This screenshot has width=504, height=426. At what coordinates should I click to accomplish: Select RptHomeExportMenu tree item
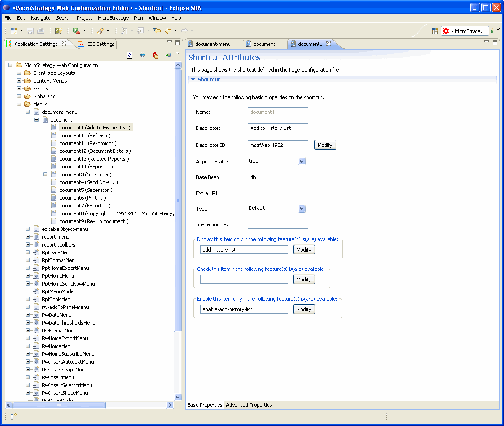point(65,268)
